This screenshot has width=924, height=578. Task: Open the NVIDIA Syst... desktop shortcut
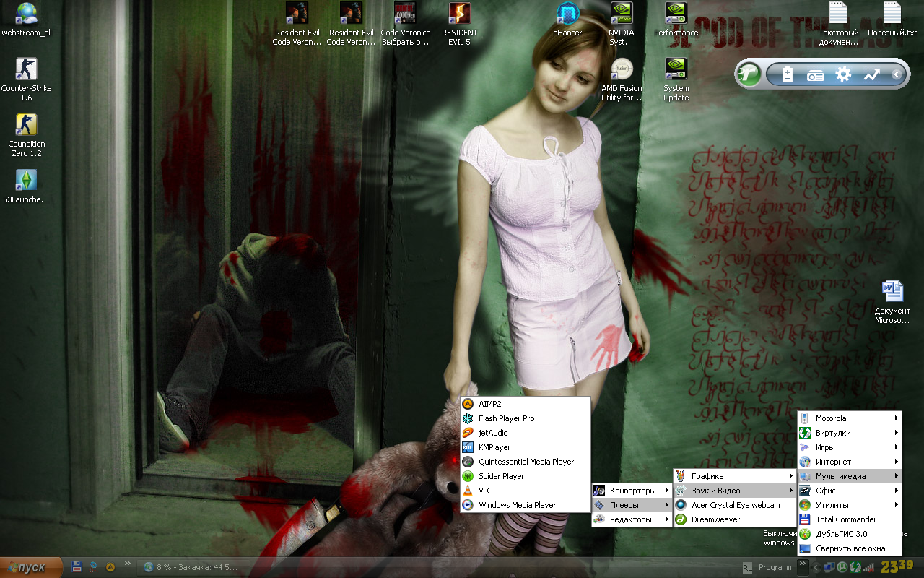(x=622, y=24)
